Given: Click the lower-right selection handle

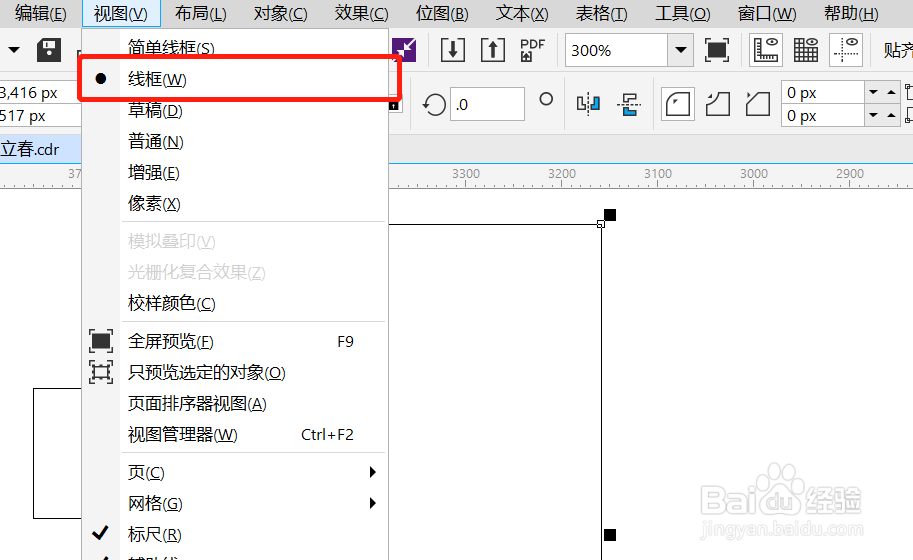Looking at the screenshot, I should [610, 534].
